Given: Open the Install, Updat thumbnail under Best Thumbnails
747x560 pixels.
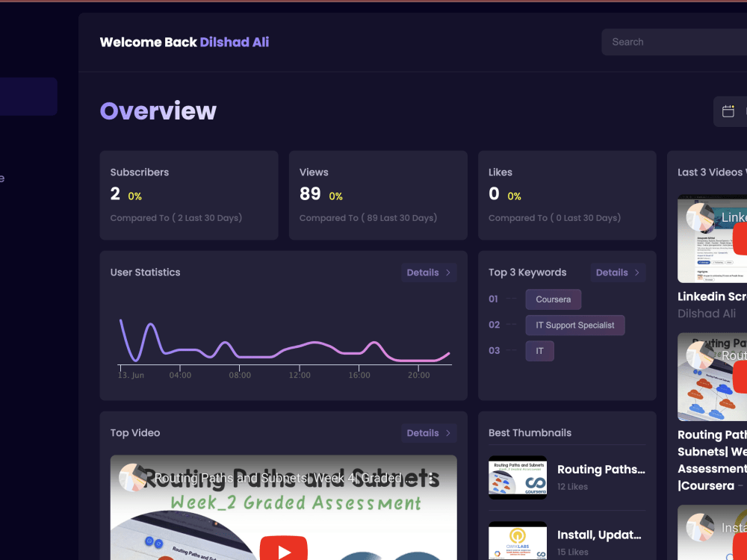Looking at the screenshot, I should [518, 541].
